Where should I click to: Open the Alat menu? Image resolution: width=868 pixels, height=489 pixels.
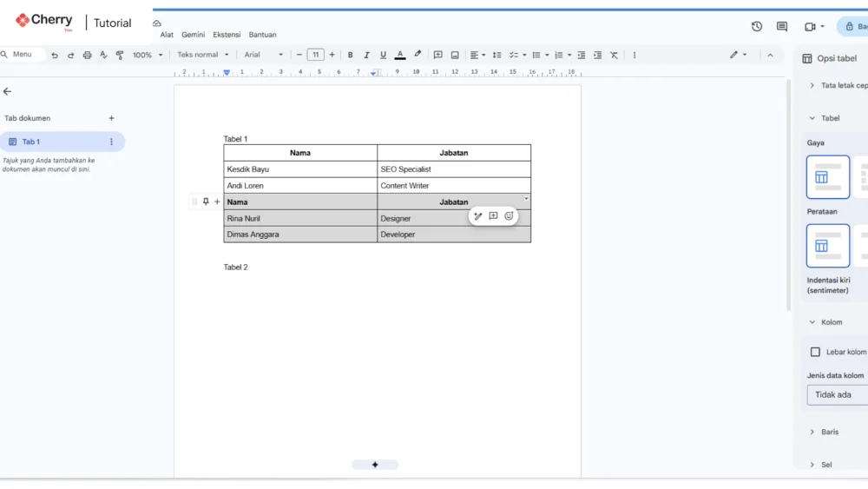(x=167, y=35)
